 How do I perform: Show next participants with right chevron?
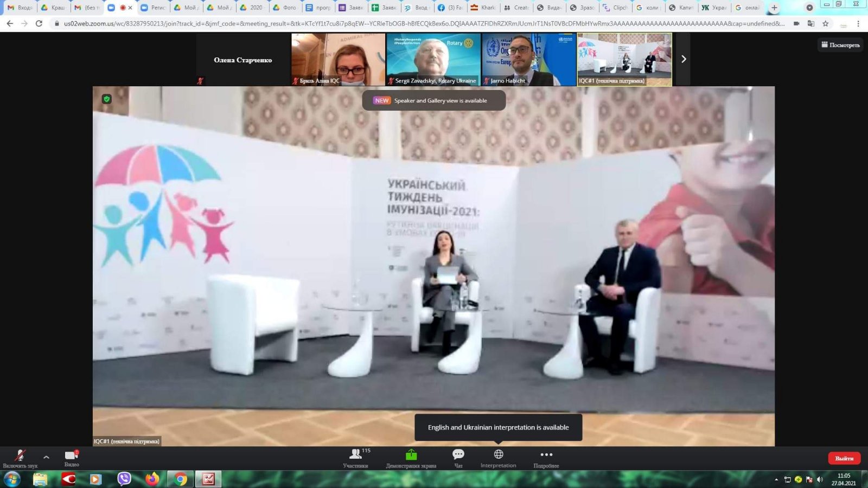pos(684,59)
